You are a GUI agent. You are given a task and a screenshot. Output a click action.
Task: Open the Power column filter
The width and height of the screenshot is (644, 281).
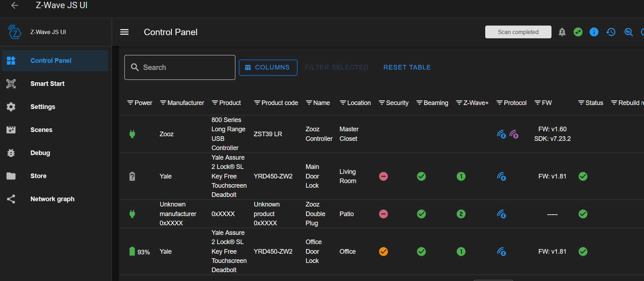[x=130, y=103]
